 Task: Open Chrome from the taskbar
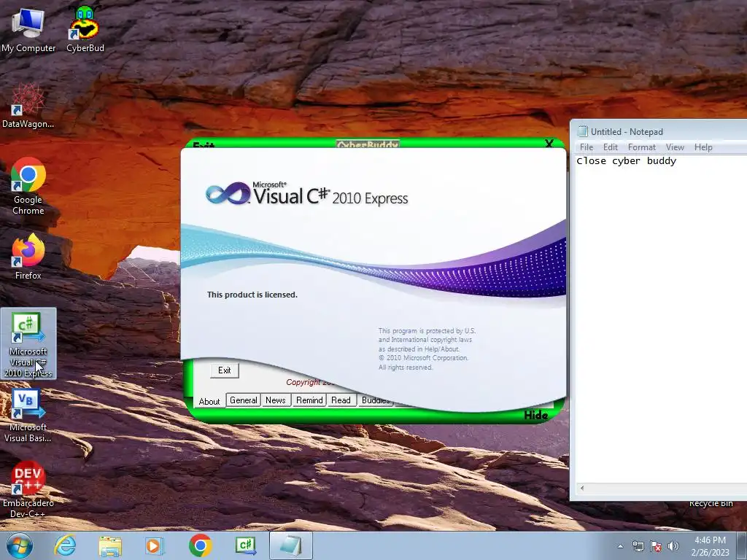pyautogui.click(x=200, y=545)
